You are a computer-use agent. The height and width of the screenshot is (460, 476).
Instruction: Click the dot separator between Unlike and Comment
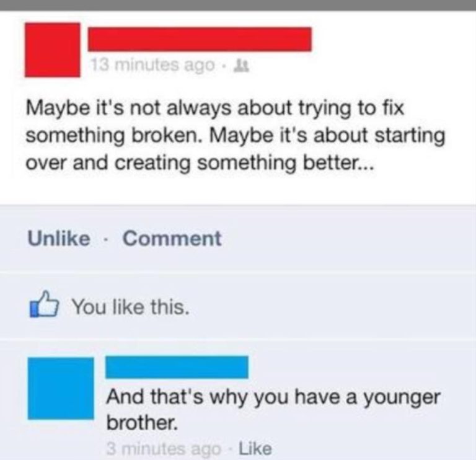pos(106,239)
